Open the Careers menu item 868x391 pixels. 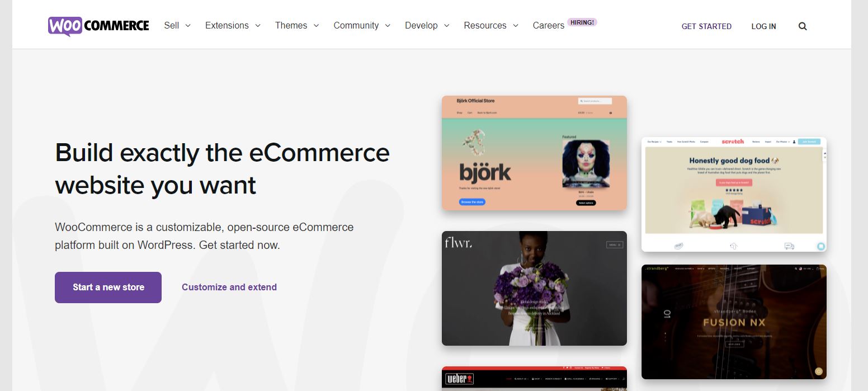click(548, 26)
